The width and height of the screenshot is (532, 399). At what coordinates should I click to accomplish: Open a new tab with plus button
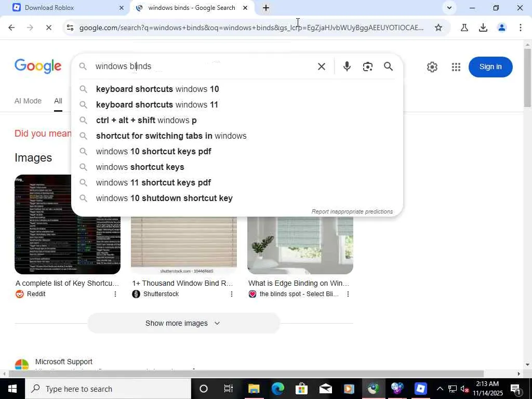point(266,8)
